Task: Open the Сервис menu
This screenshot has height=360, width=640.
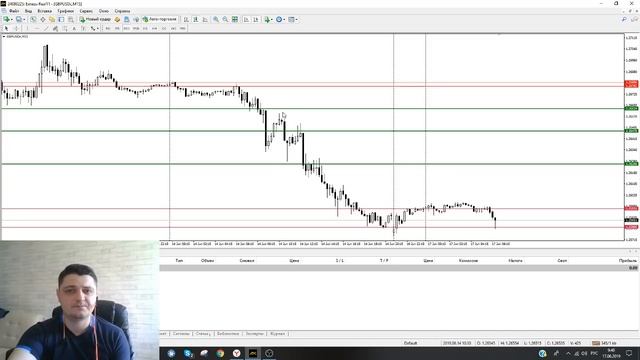Action: tap(86, 11)
